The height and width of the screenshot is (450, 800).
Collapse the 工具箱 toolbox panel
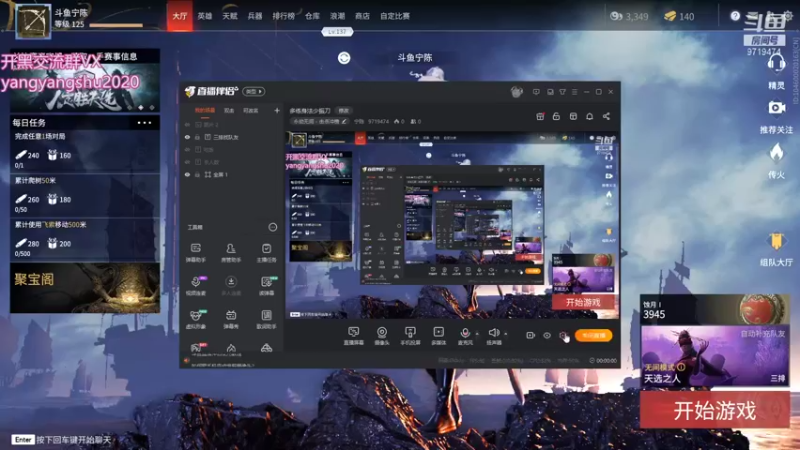(273, 227)
